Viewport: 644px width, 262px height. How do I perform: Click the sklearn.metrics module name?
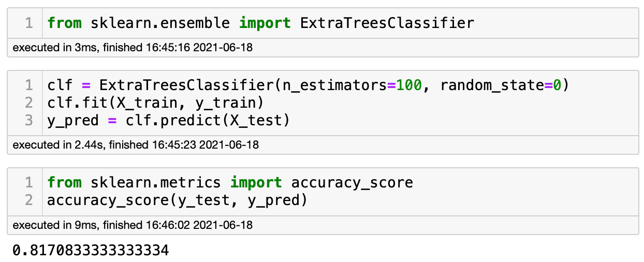coord(155,182)
